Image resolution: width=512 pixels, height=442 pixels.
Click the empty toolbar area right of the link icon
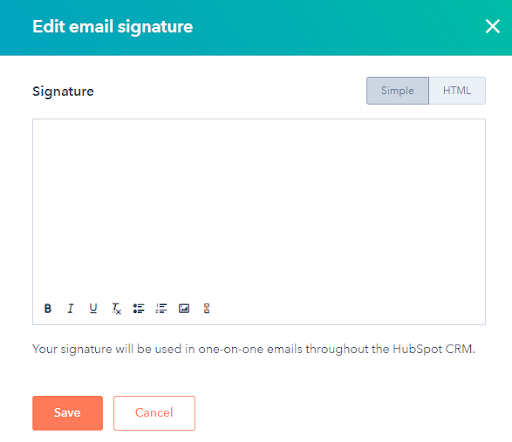[347, 308]
